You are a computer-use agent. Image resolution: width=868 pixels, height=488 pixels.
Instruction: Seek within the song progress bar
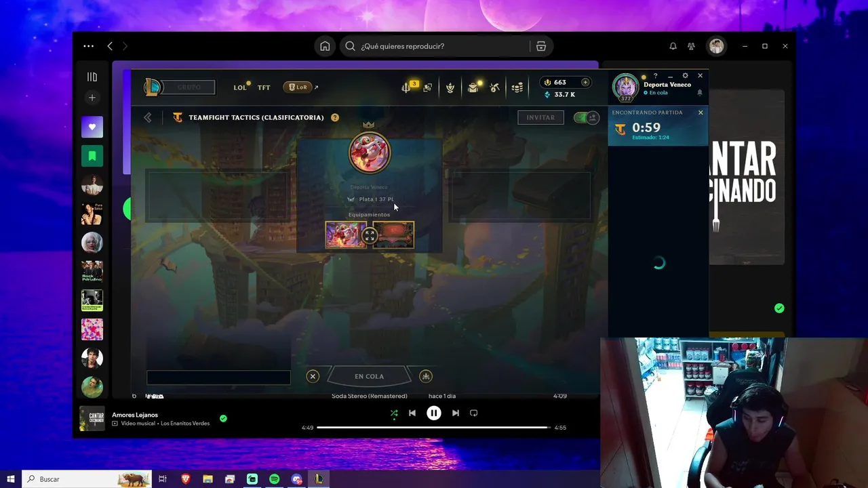tap(433, 428)
